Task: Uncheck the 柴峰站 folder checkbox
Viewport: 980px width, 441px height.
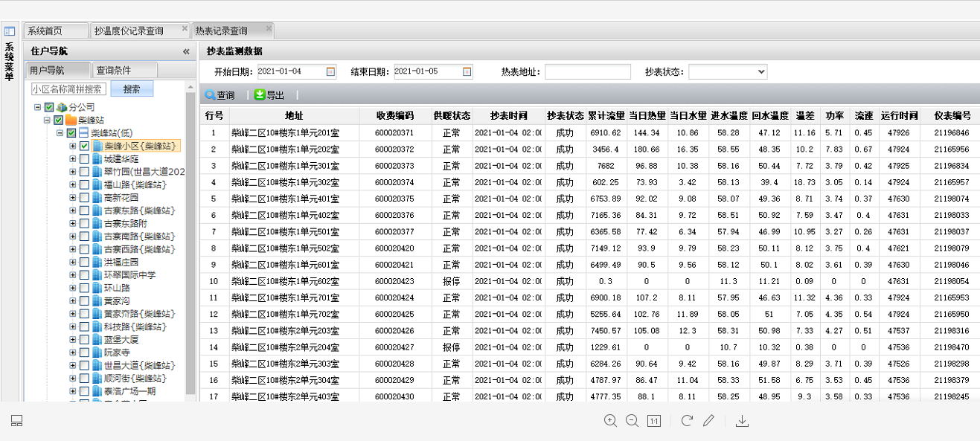Action: pos(59,120)
